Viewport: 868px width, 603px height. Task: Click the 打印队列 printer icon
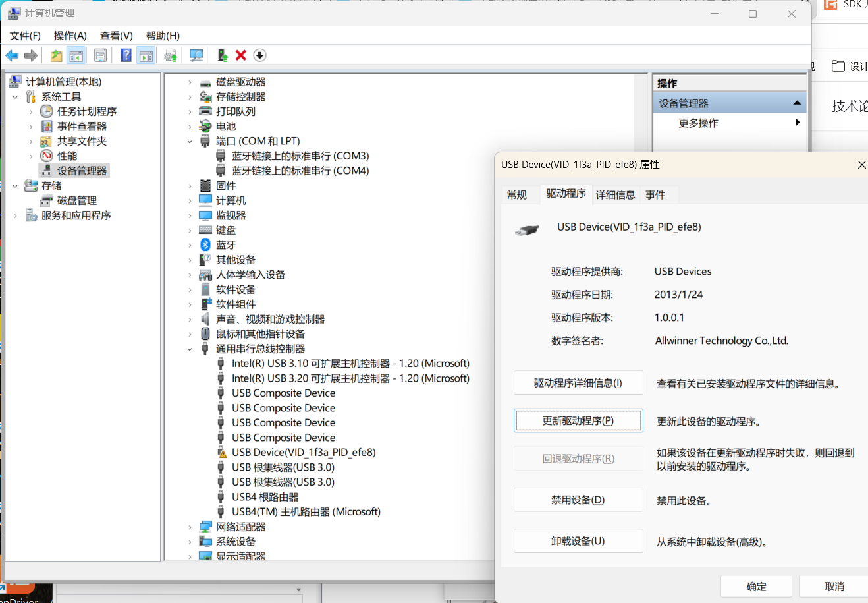pyautogui.click(x=205, y=111)
